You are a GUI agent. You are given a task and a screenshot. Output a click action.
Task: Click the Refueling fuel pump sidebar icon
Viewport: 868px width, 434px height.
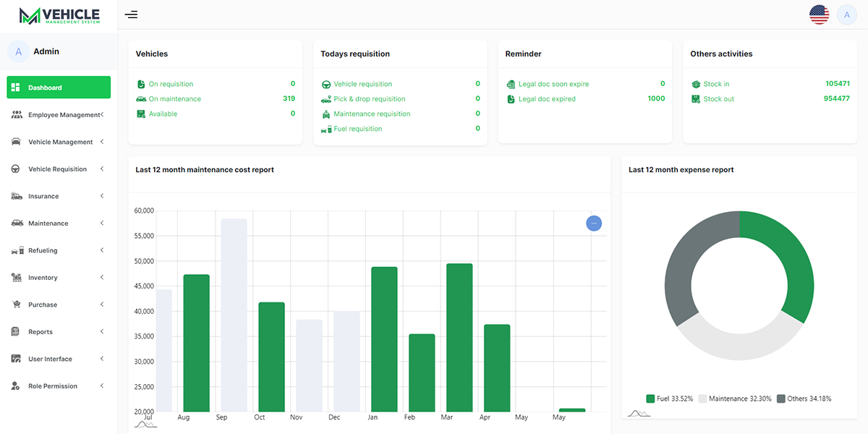[x=16, y=251]
